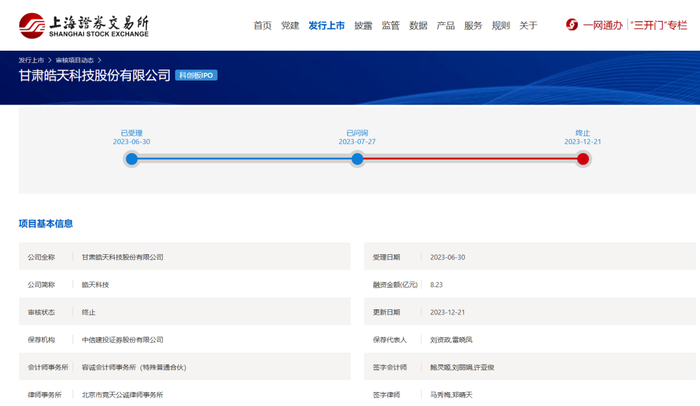Go to 审核项目动态 breadcrumb link
The image size is (700, 406).
[x=75, y=60]
